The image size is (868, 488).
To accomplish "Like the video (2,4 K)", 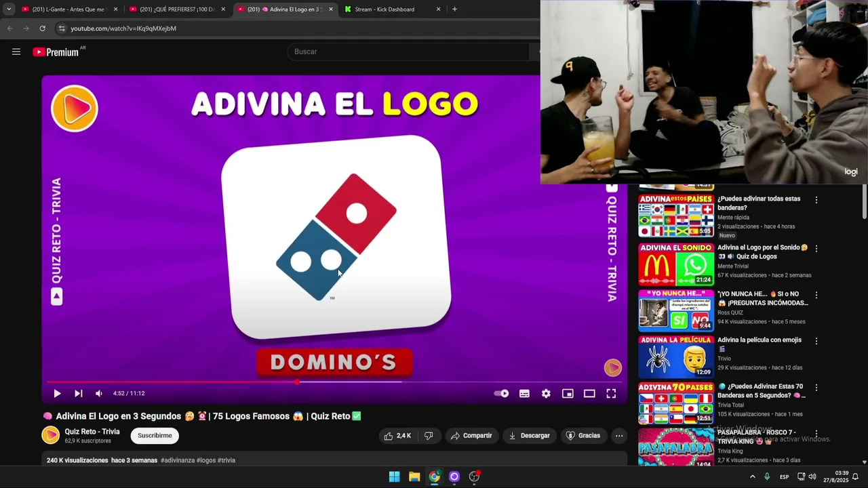I will click(x=397, y=436).
